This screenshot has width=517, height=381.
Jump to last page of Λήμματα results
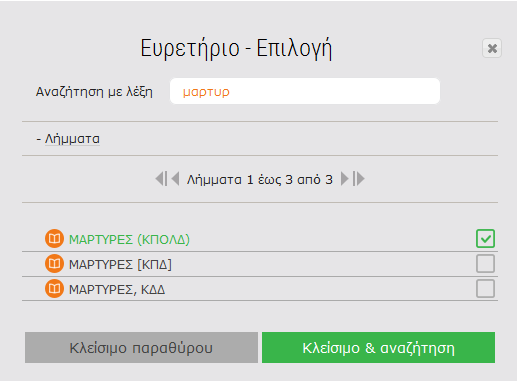(359, 179)
